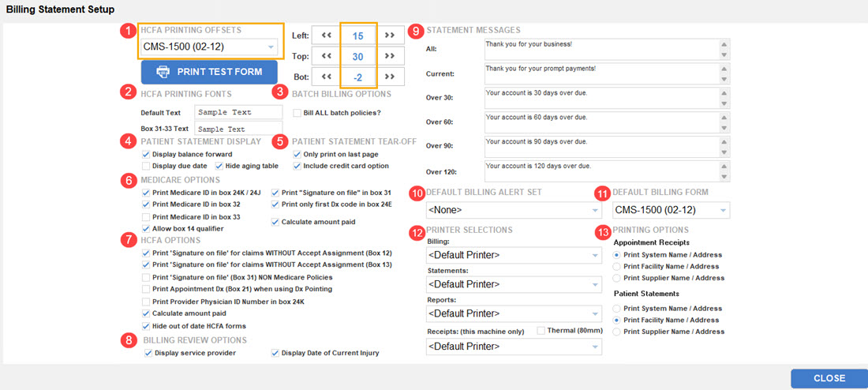Viewport: 868px width, 390px height.
Task: Expand Default Billing Alert Set dropdown
Action: (514, 210)
